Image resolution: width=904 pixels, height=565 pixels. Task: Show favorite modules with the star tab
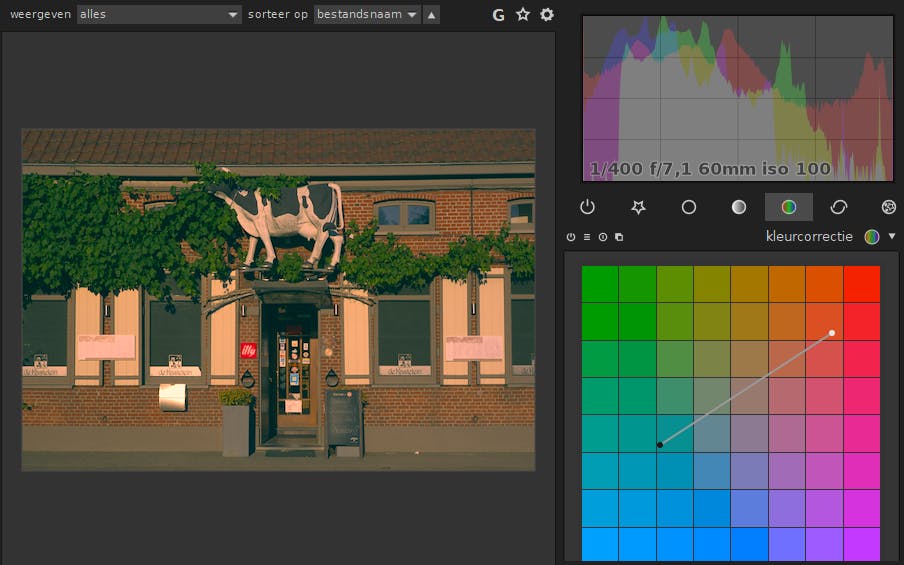(638, 207)
